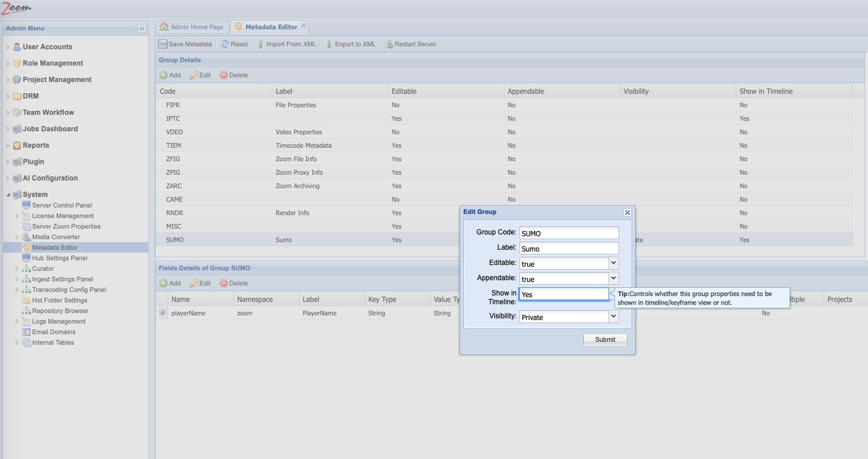Click the Zoom logo

coord(16,8)
